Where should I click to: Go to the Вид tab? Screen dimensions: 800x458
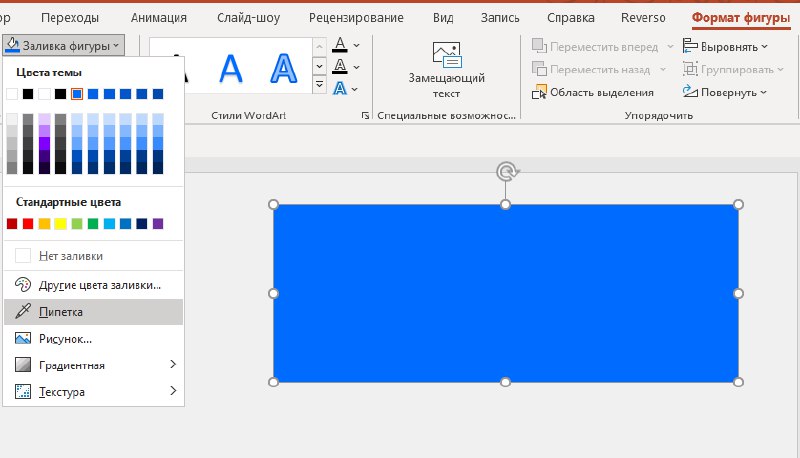tap(443, 18)
